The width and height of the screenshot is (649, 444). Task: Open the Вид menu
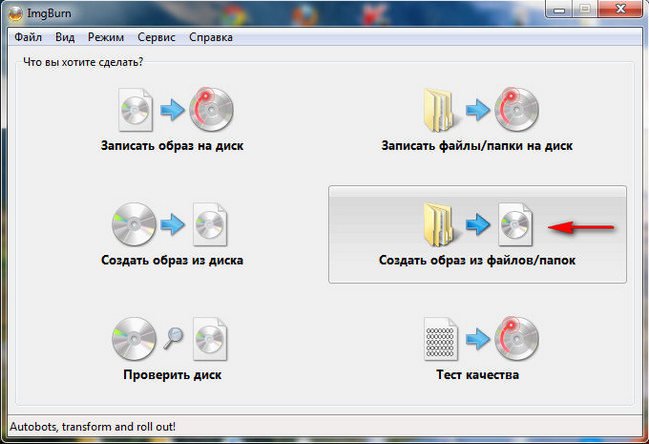[65, 37]
